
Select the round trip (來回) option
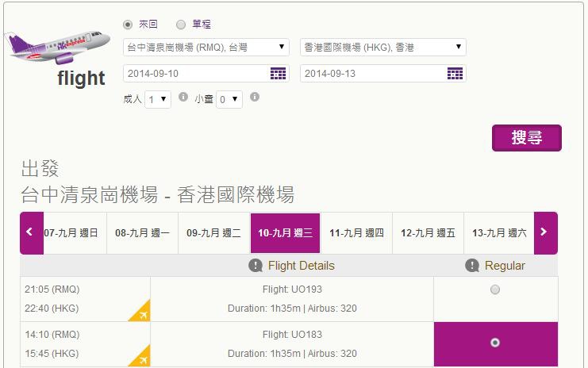pos(128,25)
